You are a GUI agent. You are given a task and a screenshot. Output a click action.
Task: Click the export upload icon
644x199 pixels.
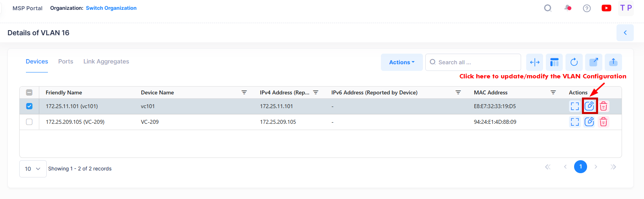click(x=613, y=62)
